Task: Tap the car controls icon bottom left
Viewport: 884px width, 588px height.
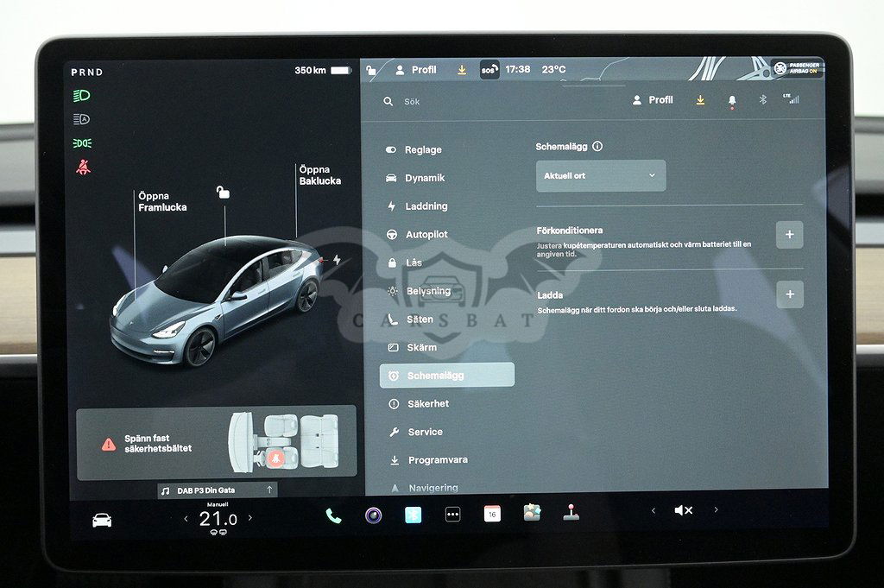Action: point(102,520)
